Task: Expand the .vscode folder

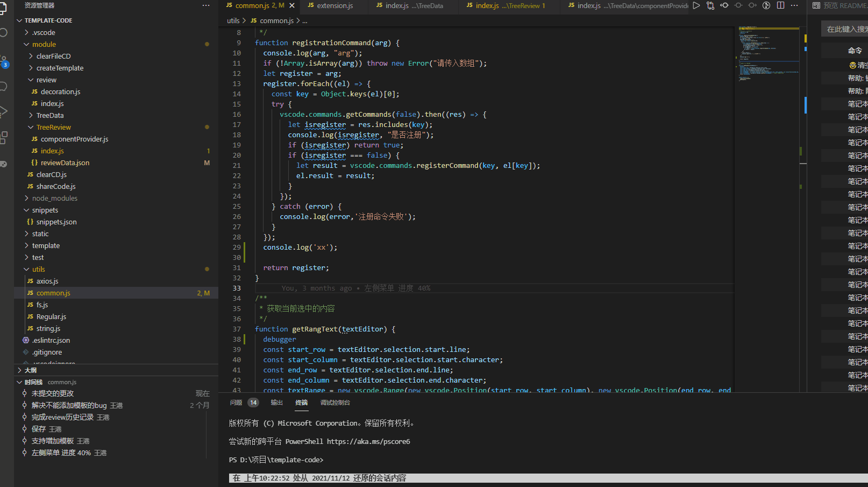Action: point(26,32)
